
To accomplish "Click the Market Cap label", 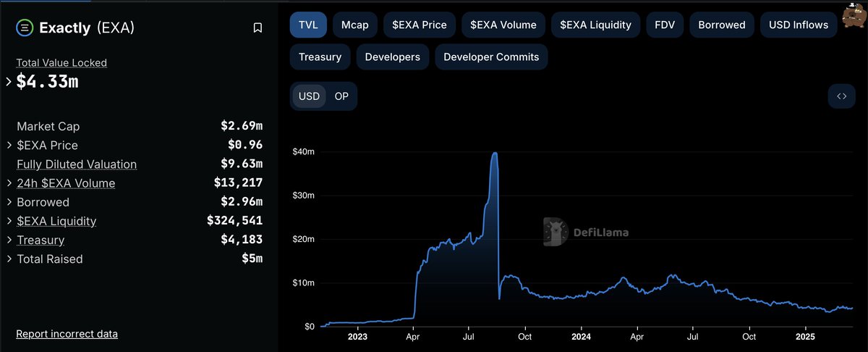I will [x=48, y=126].
